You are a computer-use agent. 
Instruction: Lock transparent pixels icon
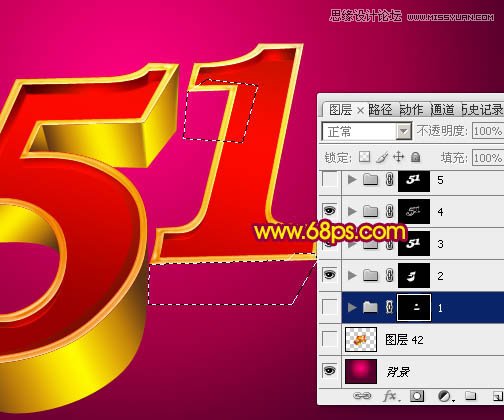pos(364,157)
